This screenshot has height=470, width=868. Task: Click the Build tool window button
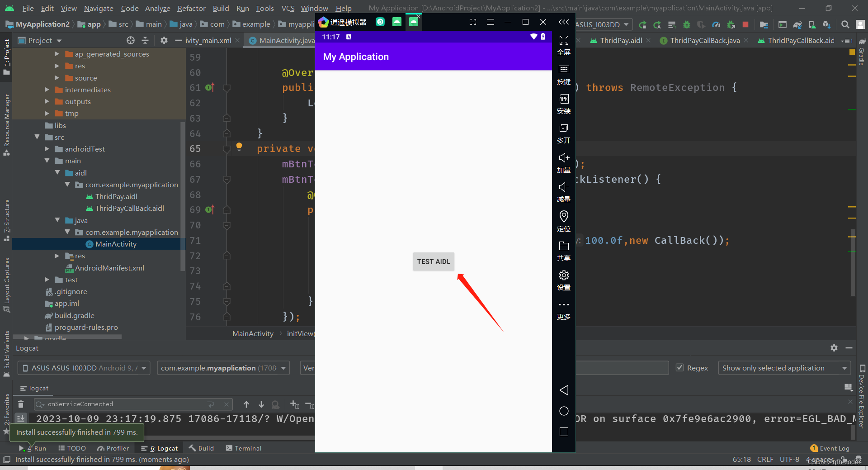(202, 448)
